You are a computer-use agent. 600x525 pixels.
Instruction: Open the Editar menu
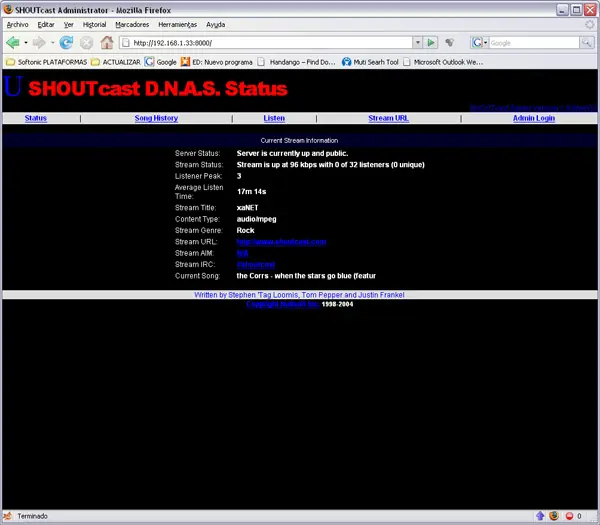click(46, 24)
